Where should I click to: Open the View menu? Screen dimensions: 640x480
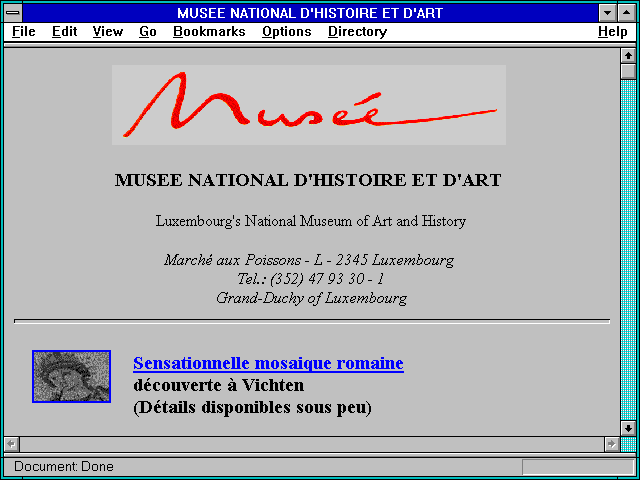[108, 31]
